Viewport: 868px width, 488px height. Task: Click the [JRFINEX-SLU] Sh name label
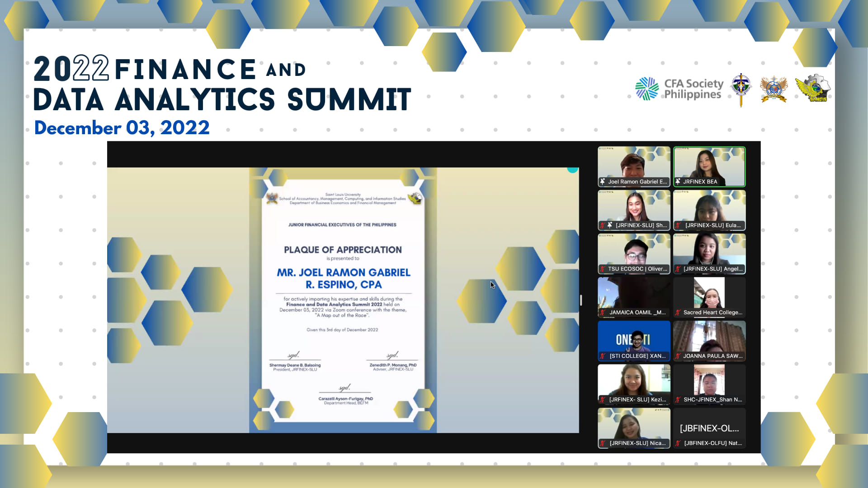tap(641, 225)
